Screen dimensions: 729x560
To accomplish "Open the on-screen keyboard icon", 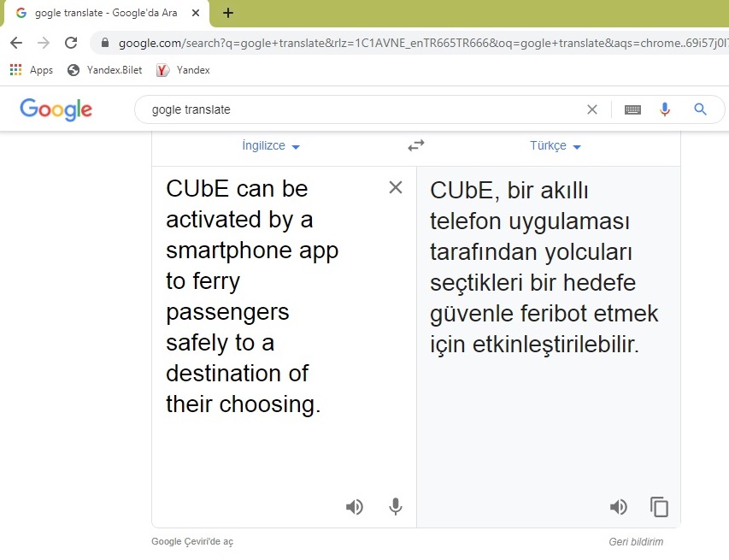I will [x=632, y=109].
